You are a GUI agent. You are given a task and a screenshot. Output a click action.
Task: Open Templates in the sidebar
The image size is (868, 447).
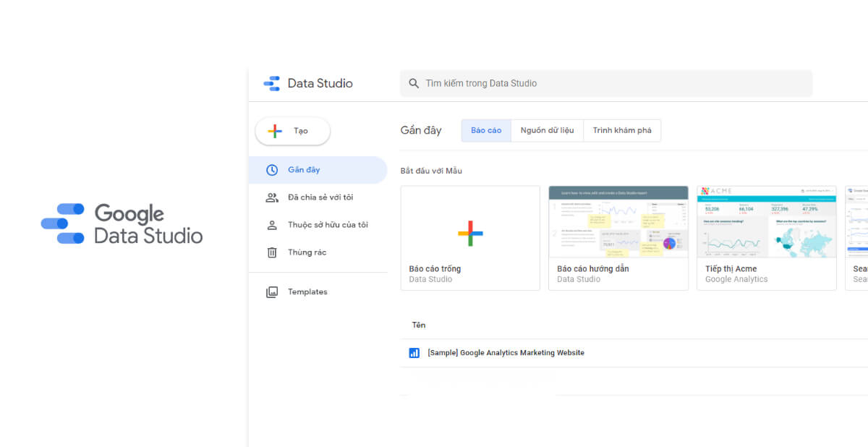point(318,292)
